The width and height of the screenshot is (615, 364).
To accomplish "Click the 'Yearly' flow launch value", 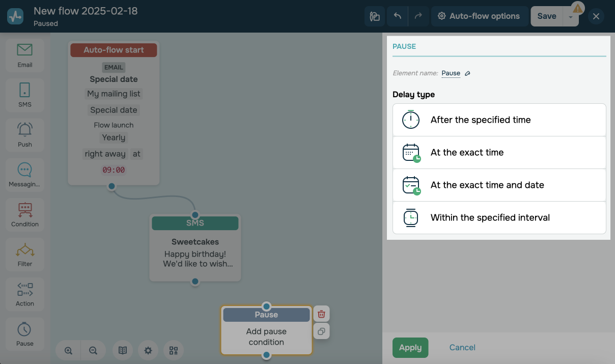I will click(114, 137).
